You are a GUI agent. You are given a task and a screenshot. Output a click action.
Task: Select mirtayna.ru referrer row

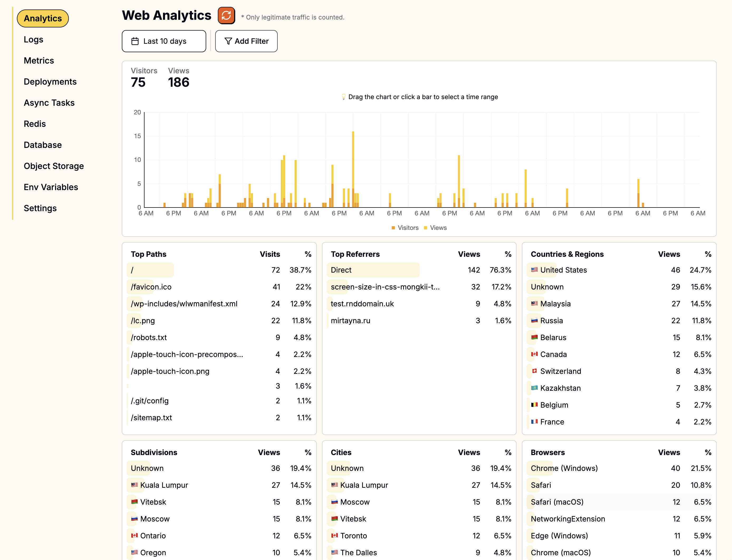tap(419, 320)
